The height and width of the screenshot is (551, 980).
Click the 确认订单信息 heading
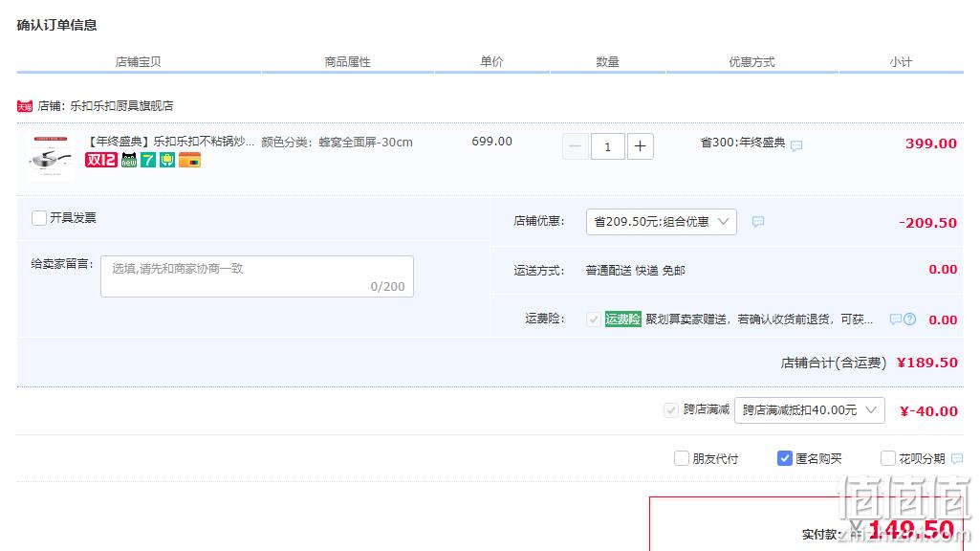[56, 25]
